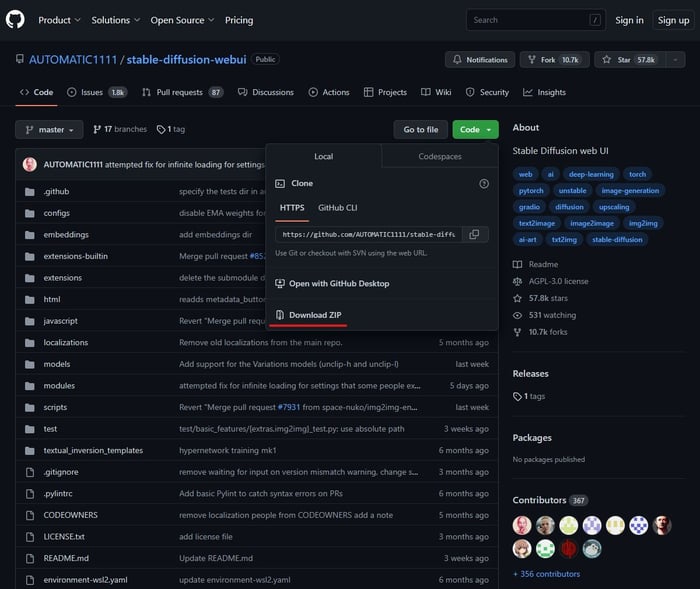
Task: Copy the HTTPS clone URL icon
Action: [x=474, y=234]
